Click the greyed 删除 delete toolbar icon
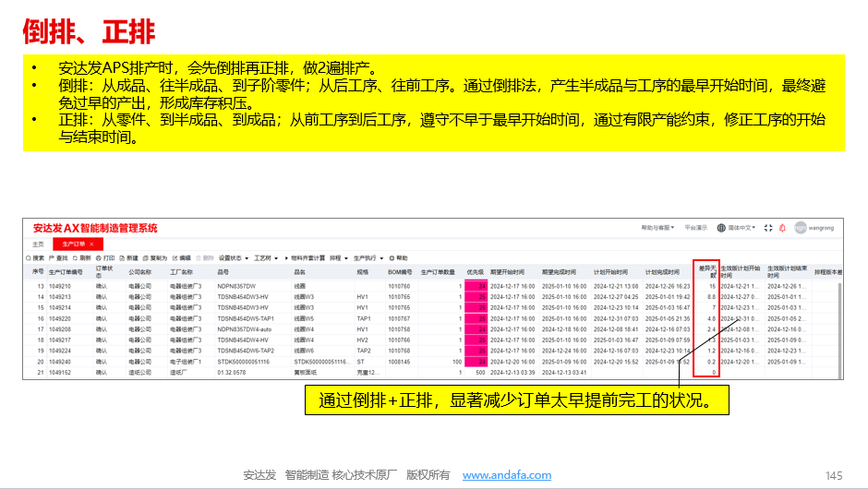This screenshot has width=868, height=489. pos(199,258)
